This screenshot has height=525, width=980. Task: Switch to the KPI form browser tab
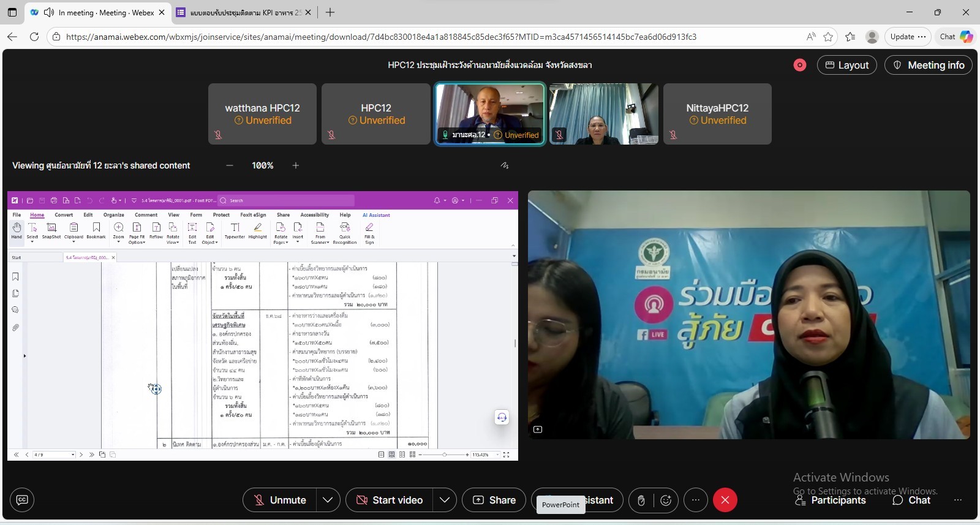coord(243,12)
